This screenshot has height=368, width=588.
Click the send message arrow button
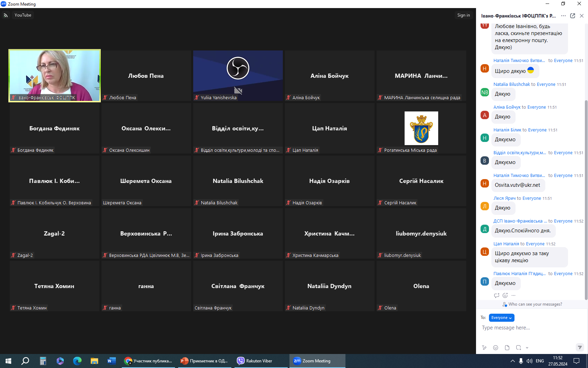580,347
